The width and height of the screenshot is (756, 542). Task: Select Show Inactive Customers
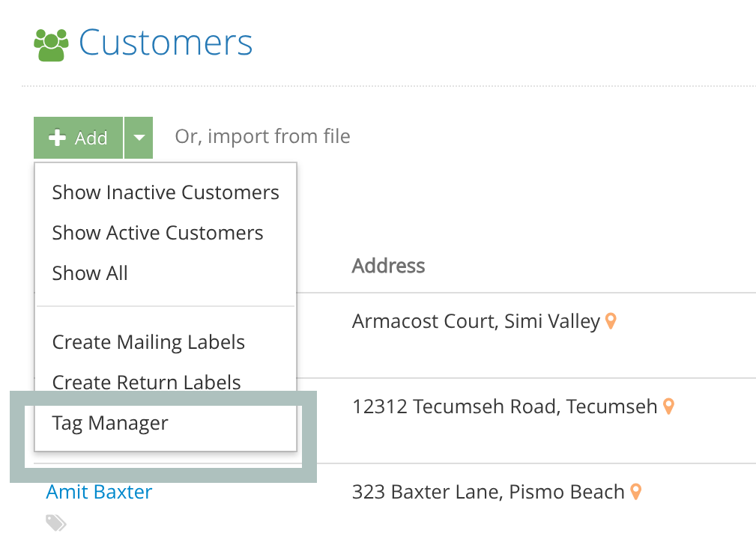(165, 192)
